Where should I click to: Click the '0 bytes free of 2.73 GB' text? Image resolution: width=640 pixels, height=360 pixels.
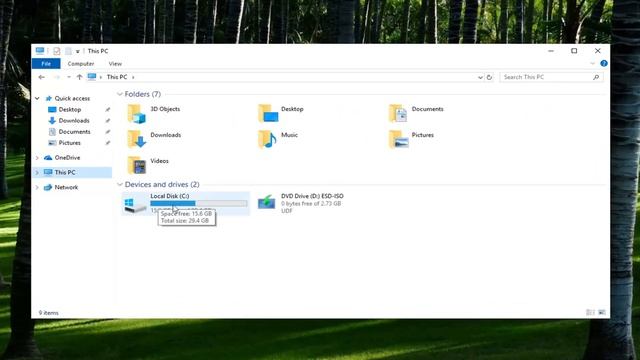pos(311,203)
